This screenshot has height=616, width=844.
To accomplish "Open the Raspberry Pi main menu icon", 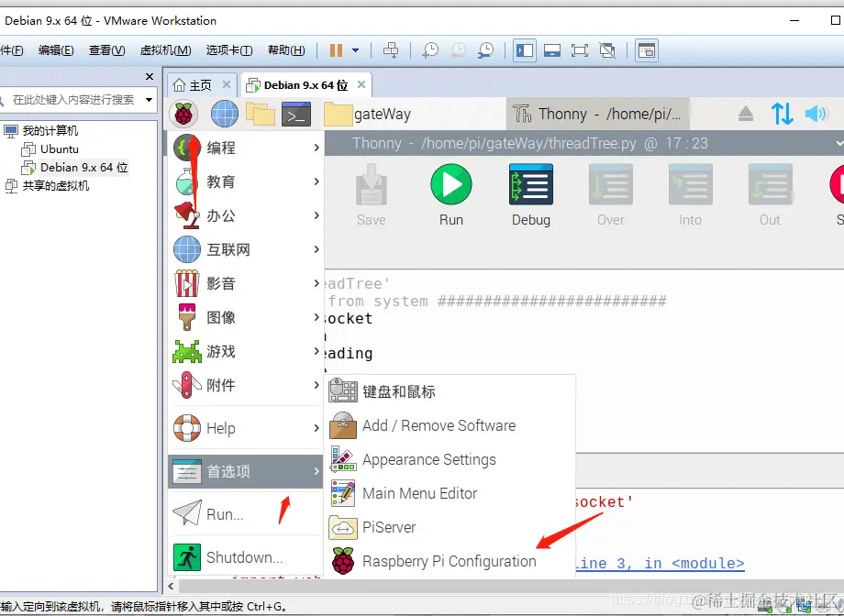I will [183, 114].
